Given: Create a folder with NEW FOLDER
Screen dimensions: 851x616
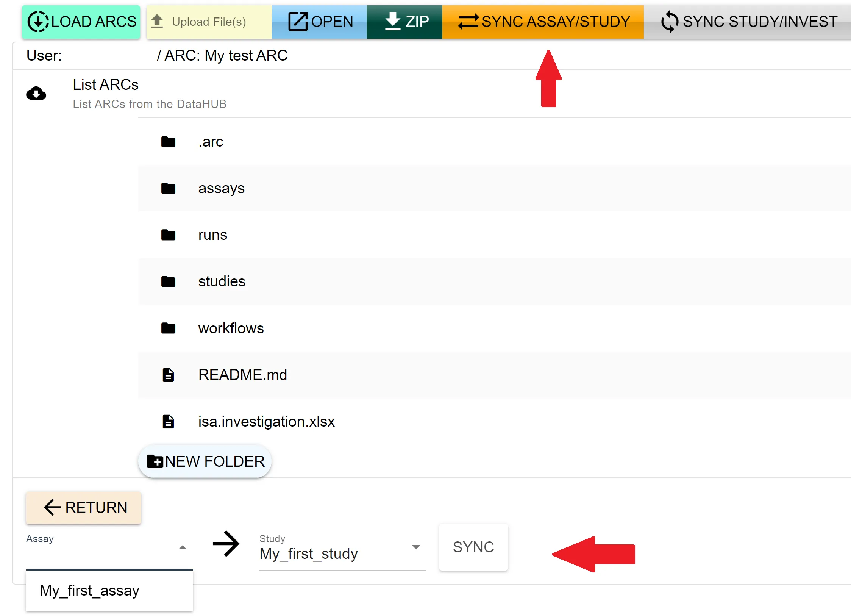Looking at the screenshot, I should [205, 461].
